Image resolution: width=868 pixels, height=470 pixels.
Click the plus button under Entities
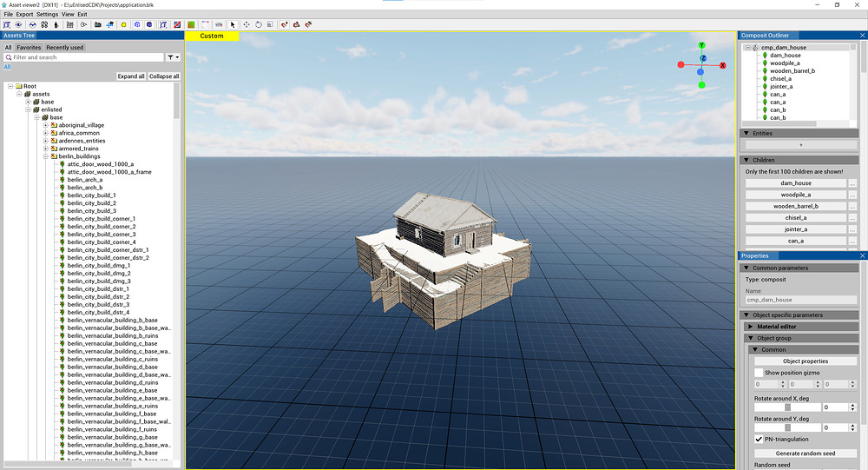pyautogui.click(x=800, y=145)
